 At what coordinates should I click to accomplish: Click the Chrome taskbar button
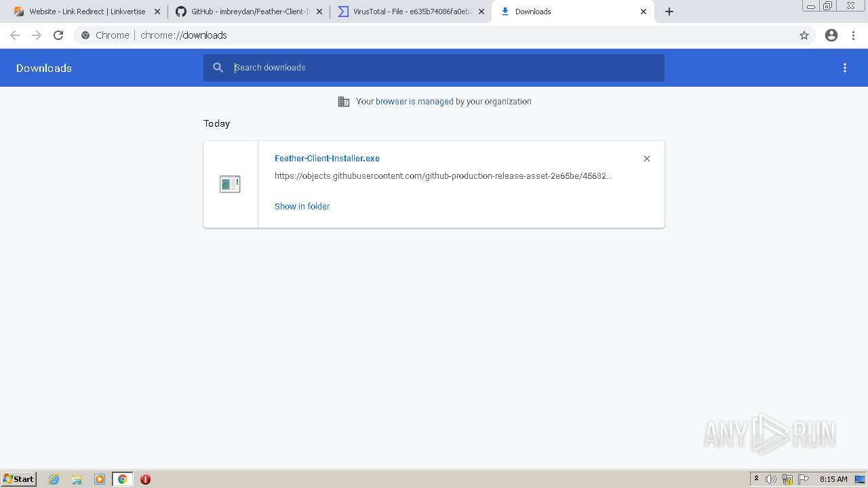(x=123, y=479)
